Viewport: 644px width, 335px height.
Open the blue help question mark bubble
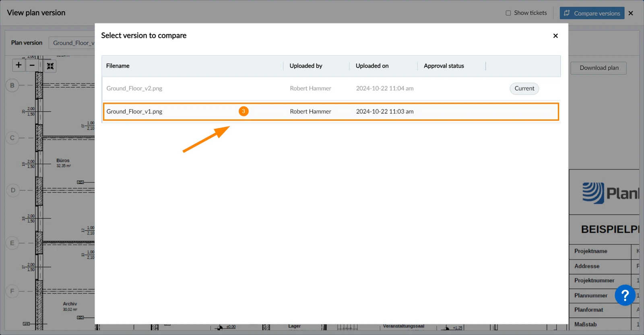(x=625, y=296)
